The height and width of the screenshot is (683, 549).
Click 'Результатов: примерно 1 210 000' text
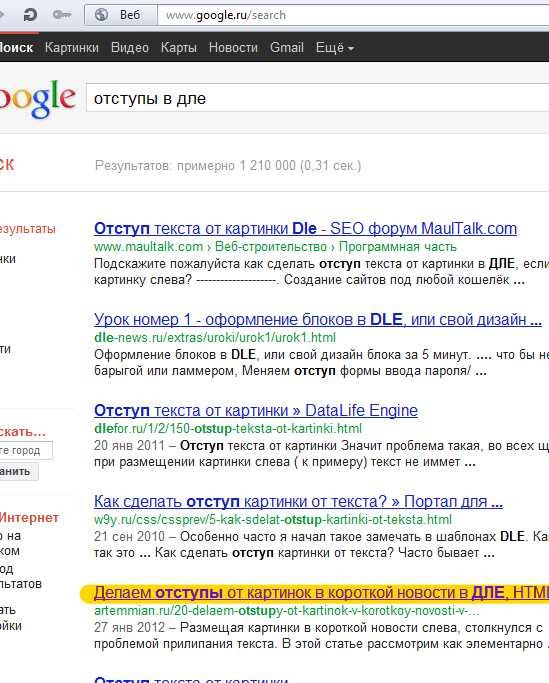point(228,166)
